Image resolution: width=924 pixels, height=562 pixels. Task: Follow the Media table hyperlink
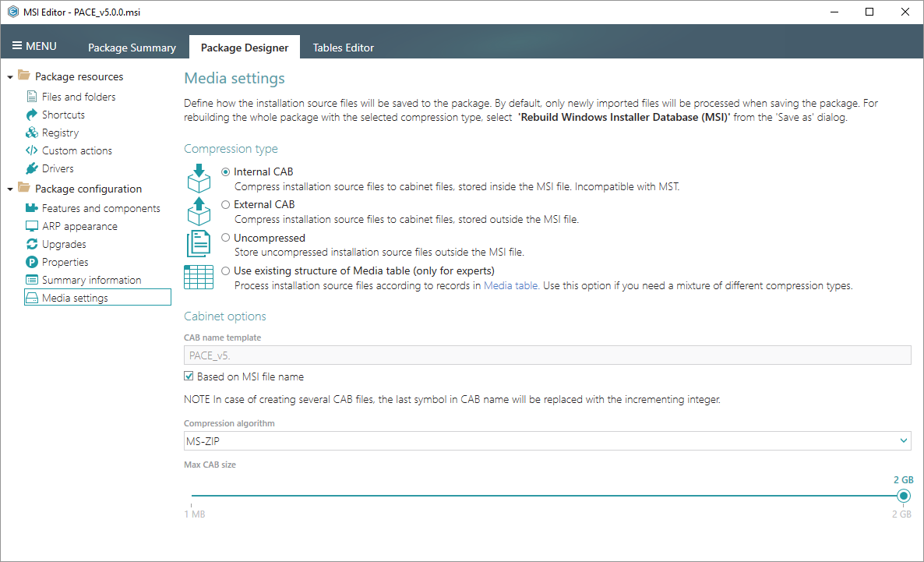(x=510, y=285)
